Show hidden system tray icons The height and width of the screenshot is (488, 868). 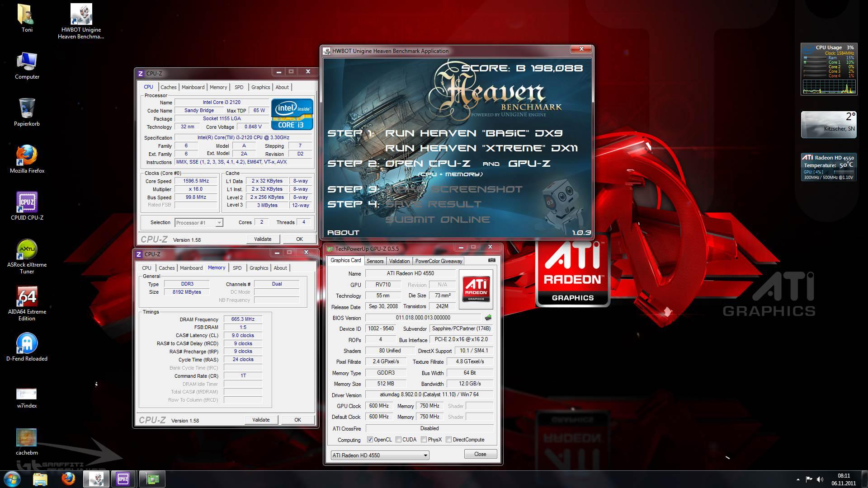point(798,479)
